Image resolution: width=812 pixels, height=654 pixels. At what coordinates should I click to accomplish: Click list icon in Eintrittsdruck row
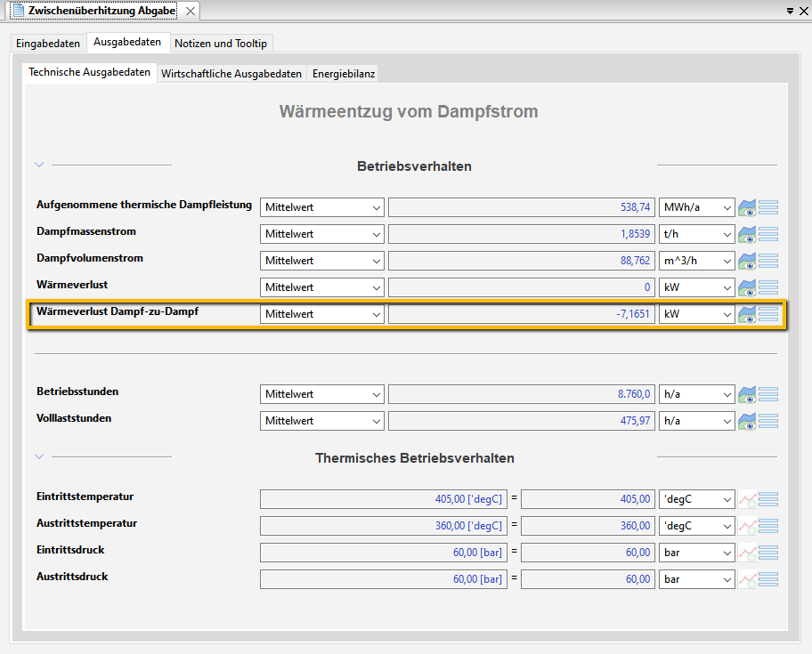[x=768, y=553]
